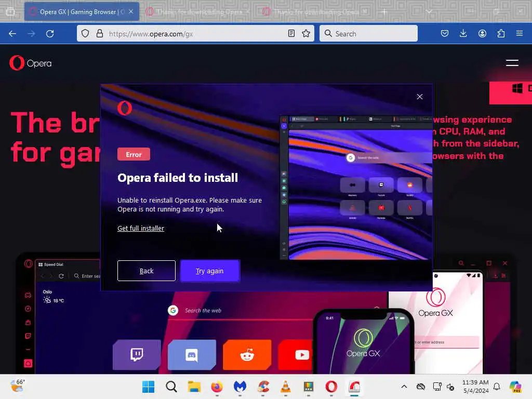Toggle reader view in the address bar
This screenshot has width=532, height=399.
pyautogui.click(x=291, y=33)
